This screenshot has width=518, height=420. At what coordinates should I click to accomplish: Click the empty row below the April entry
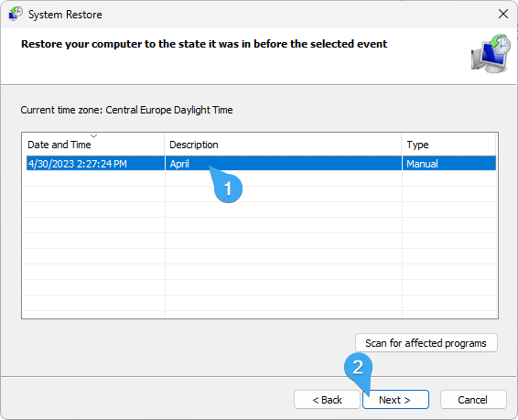(261, 178)
